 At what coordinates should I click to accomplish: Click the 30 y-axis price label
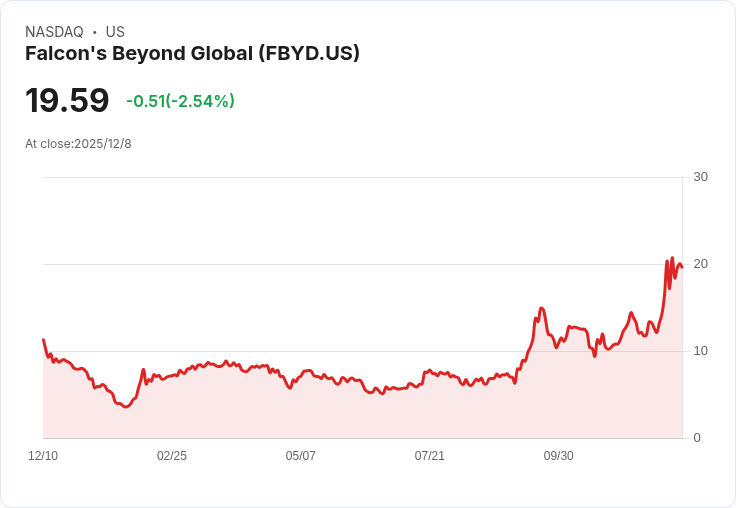coord(700,177)
